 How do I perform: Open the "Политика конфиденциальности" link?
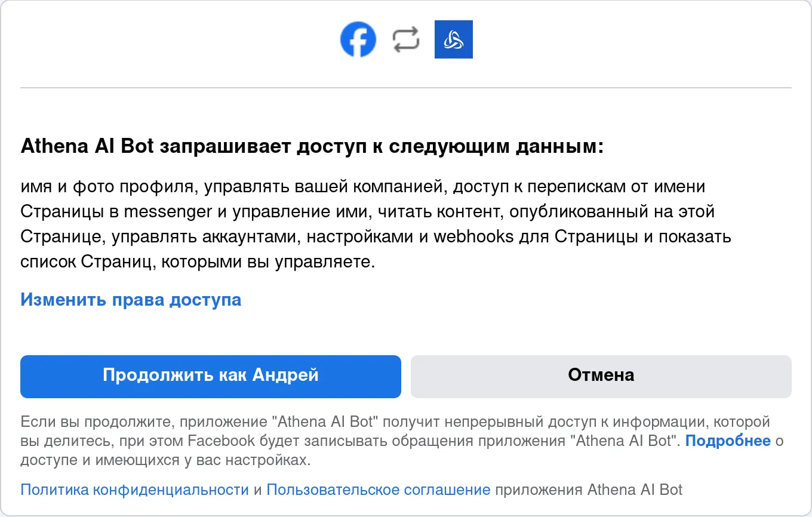click(134, 491)
